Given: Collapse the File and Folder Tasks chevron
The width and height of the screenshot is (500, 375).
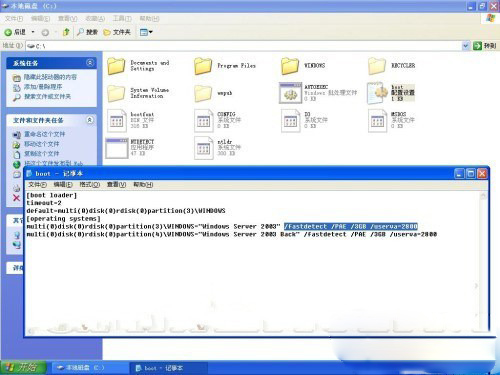Looking at the screenshot, I should pos(90,120).
